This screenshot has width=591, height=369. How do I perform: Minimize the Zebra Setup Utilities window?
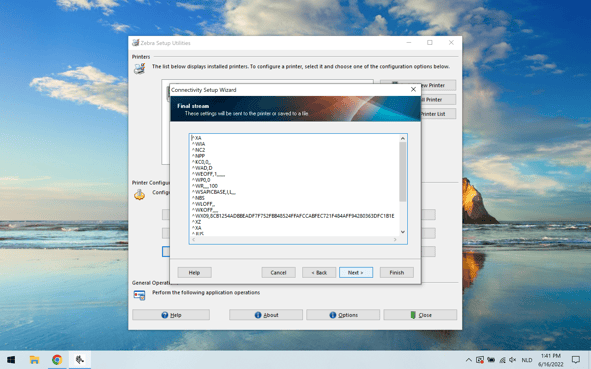(x=409, y=43)
